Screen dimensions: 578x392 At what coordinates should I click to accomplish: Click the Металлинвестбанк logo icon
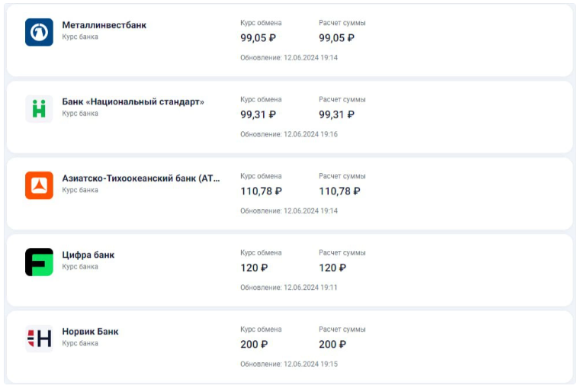(39, 32)
